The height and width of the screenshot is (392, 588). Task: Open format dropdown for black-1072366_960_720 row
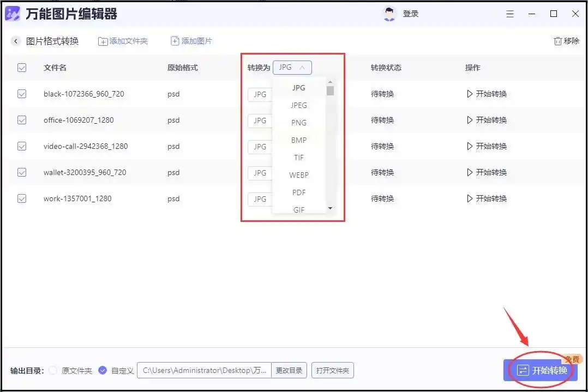click(x=260, y=94)
